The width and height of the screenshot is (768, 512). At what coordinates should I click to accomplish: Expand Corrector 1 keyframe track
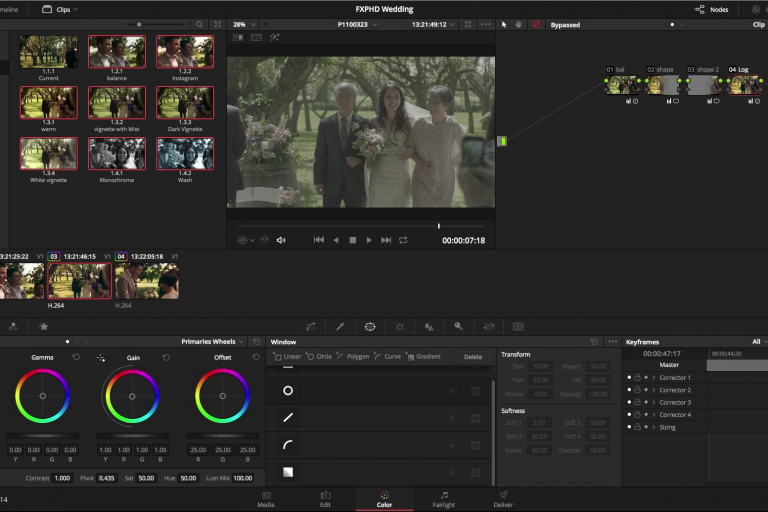653,377
